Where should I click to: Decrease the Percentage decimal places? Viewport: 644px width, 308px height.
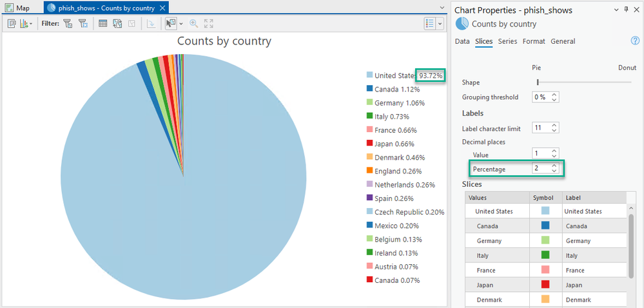click(554, 171)
